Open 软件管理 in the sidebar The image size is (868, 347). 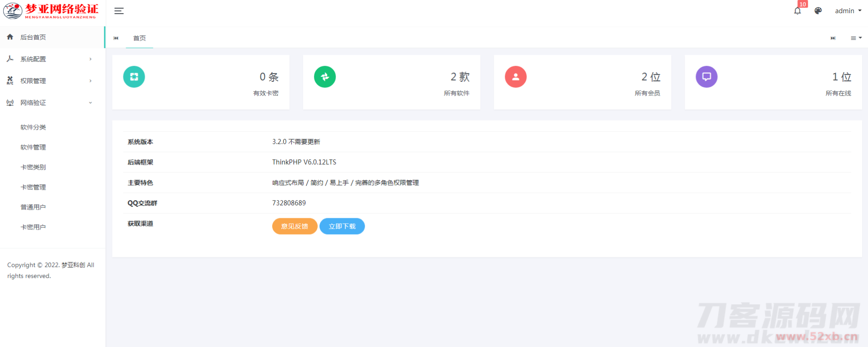click(33, 147)
